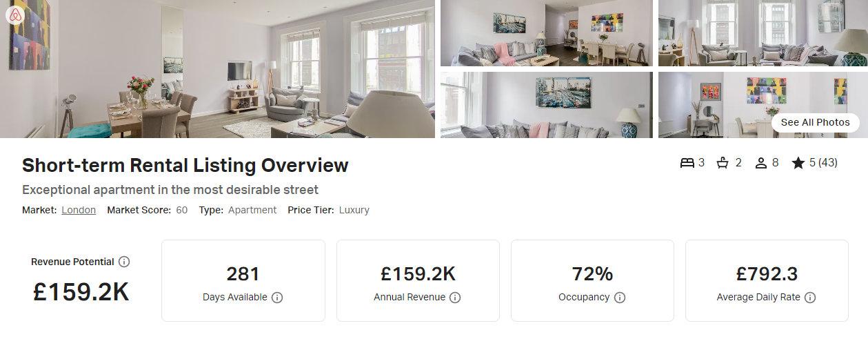Click the Short-term Rental Listing Overview heading
Image resolution: width=868 pixels, height=339 pixels.
point(185,166)
